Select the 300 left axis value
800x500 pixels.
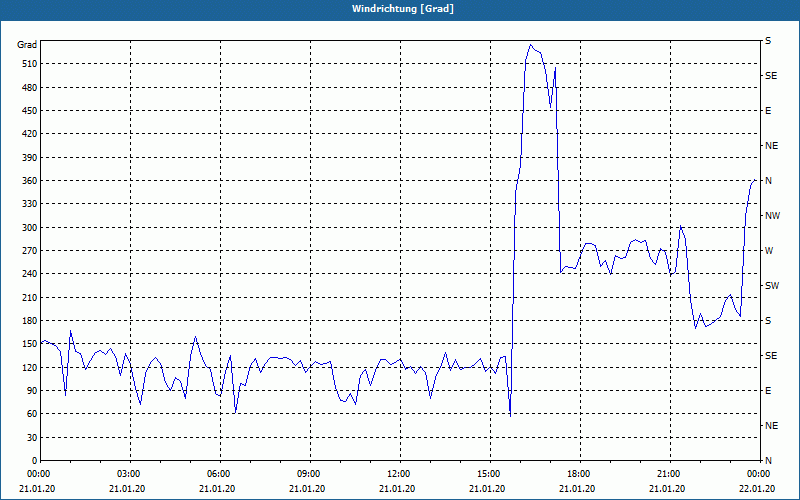pyautogui.click(x=30, y=228)
